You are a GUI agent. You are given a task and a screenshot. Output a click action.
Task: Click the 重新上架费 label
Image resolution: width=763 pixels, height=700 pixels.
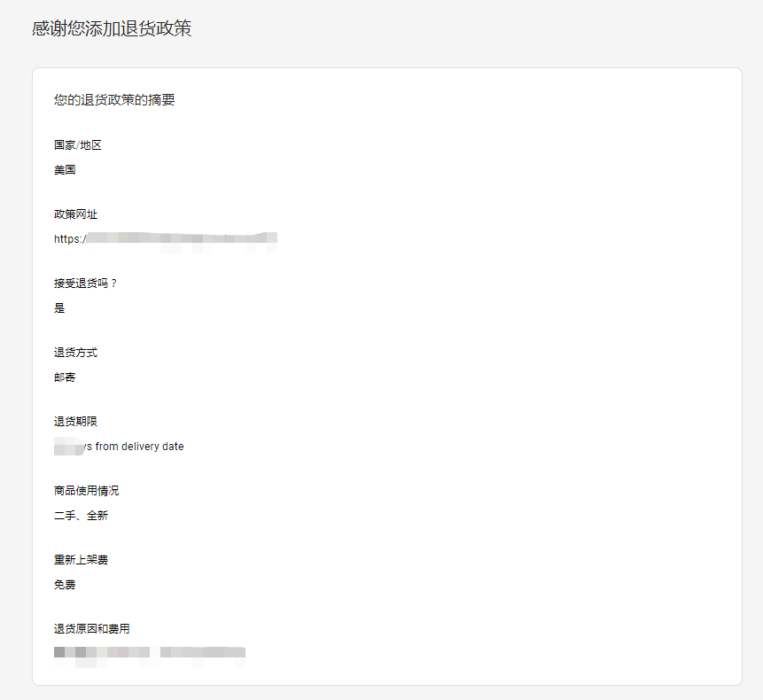point(82,559)
